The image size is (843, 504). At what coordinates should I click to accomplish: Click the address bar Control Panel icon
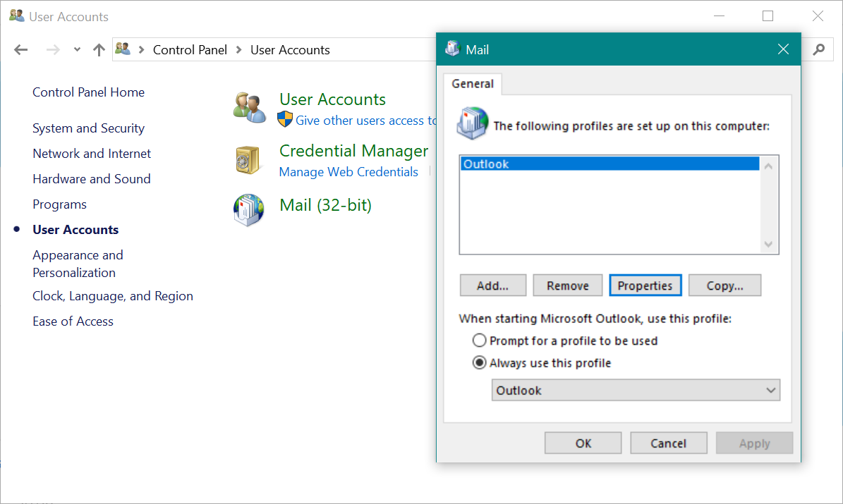point(123,49)
